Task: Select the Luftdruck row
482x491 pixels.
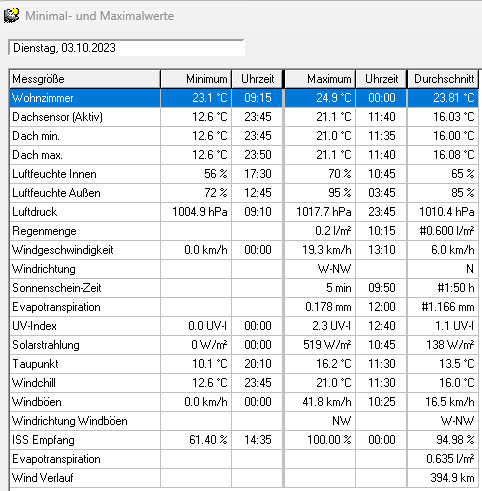Action: pyautogui.click(x=244, y=212)
